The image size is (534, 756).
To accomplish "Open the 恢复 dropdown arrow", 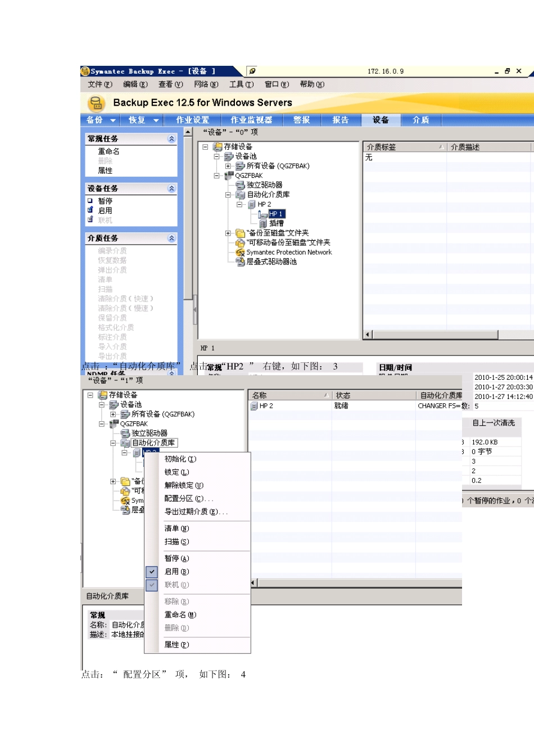I will pyautogui.click(x=156, y=120).
